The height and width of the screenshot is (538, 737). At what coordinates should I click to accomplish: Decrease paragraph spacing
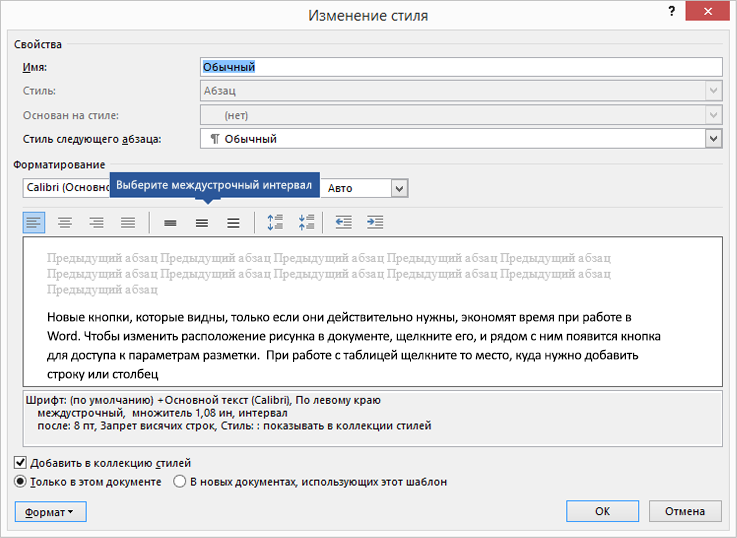[306, 222]
